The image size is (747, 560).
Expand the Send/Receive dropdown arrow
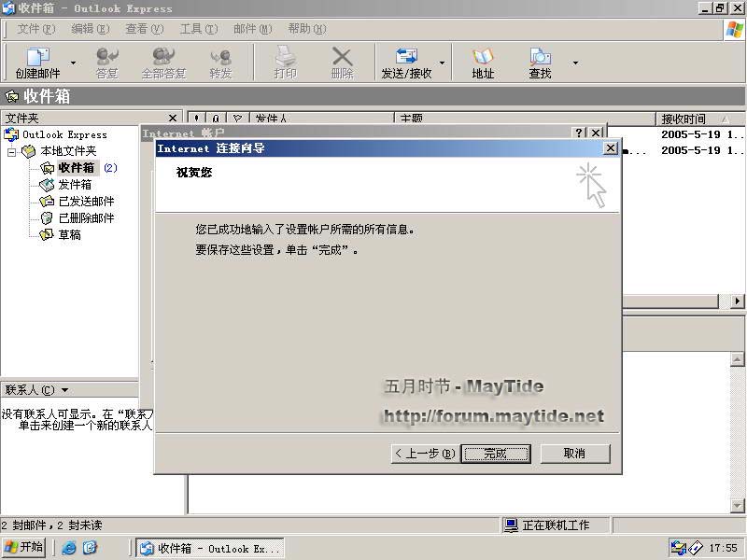[442, 63]
